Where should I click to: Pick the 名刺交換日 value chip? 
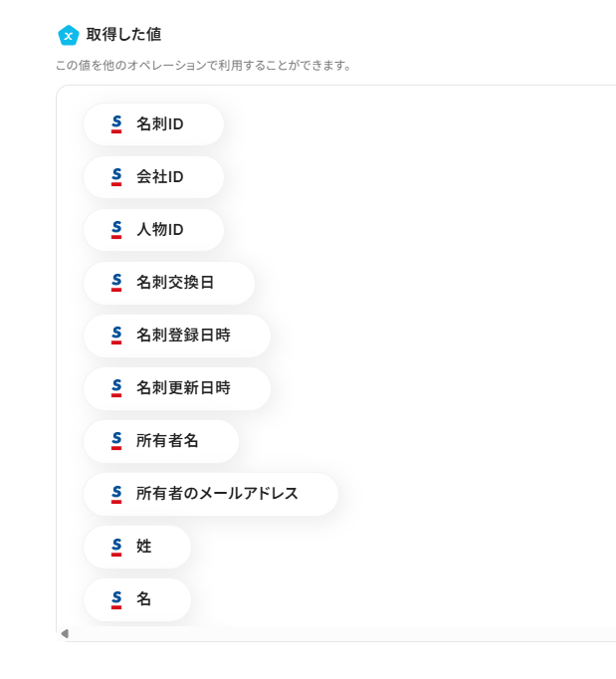pos(175,283)
